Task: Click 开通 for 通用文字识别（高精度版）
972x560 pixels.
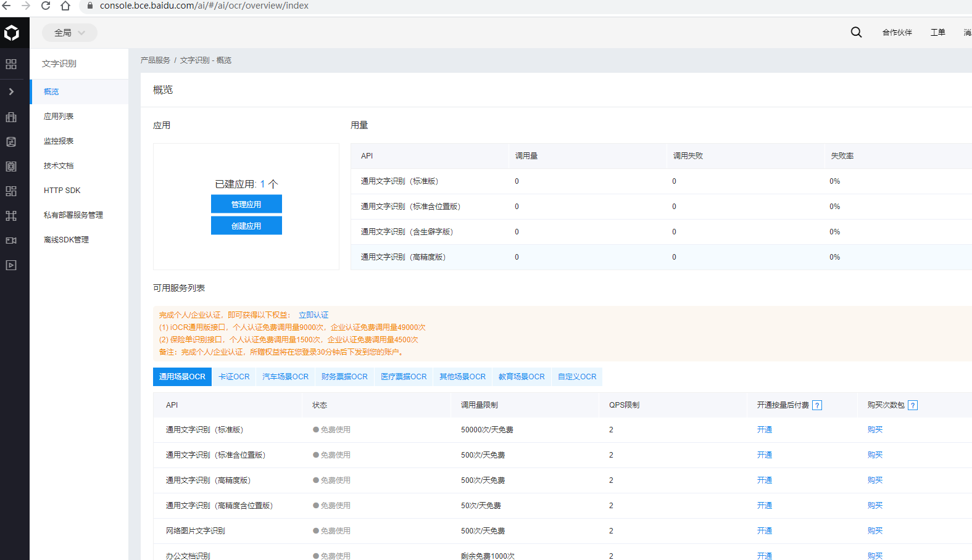Action: [x=765, y=480]
